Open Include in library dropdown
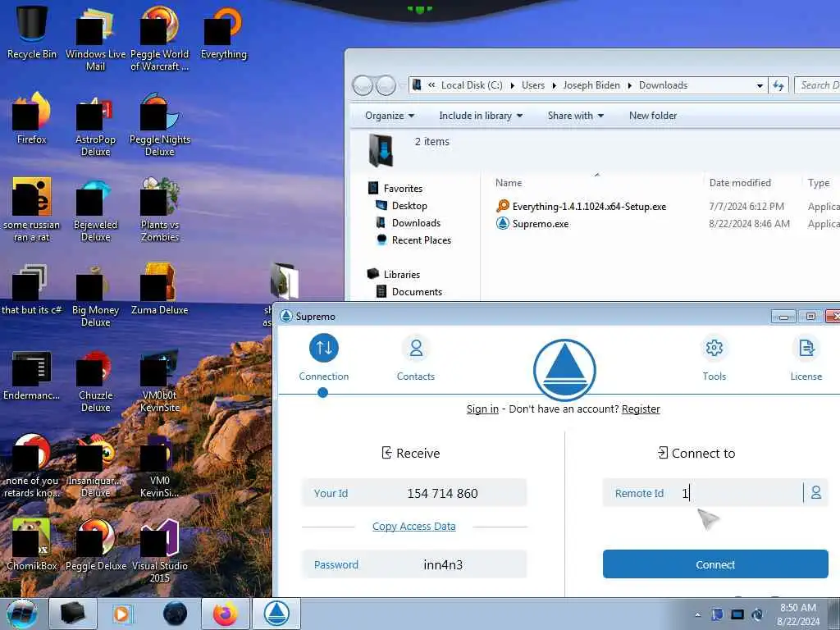840x630 pixels. [481, 116]
